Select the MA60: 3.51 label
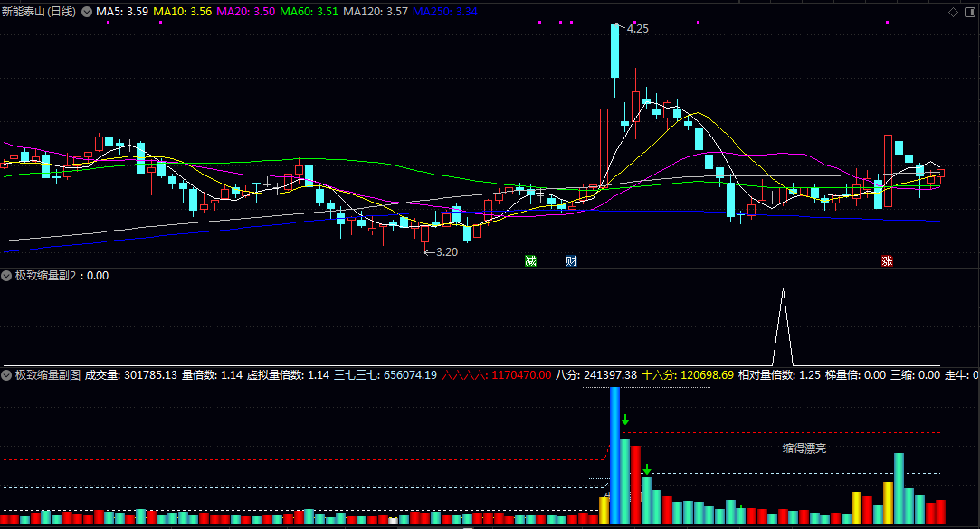This screenshot has height=529, width=980. point(309,12)
